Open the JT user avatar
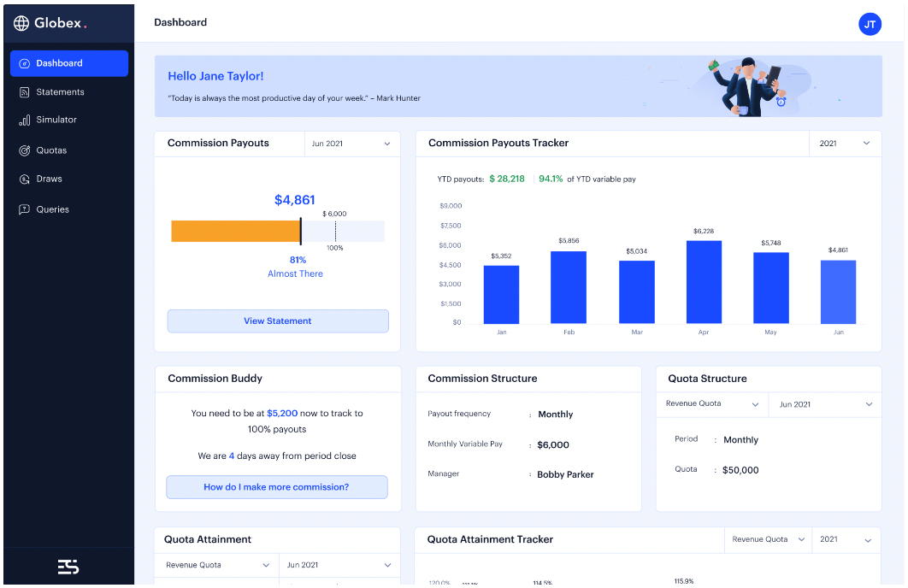This screenshot has height=588, width=908. point(870,24)
